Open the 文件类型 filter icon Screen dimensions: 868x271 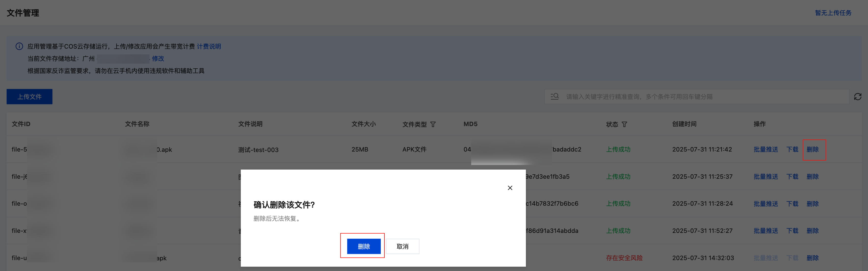click(433, 125)
